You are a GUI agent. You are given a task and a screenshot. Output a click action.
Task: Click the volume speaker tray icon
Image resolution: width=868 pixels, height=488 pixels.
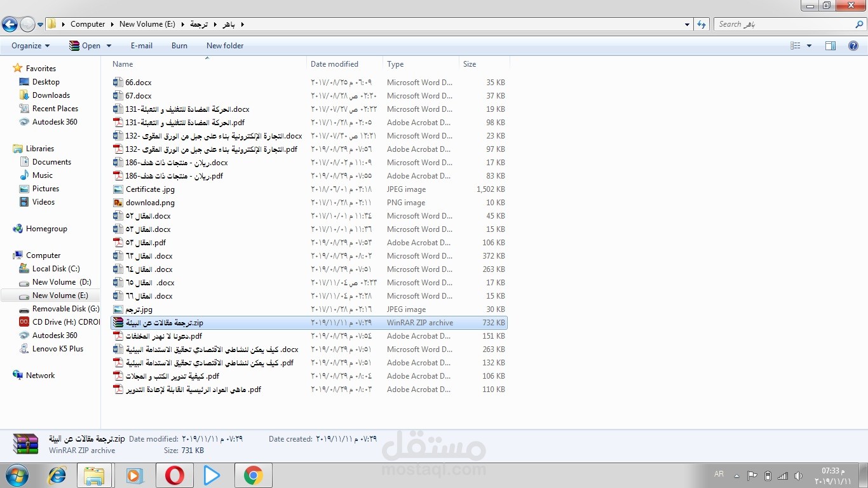tap(798, 475)
